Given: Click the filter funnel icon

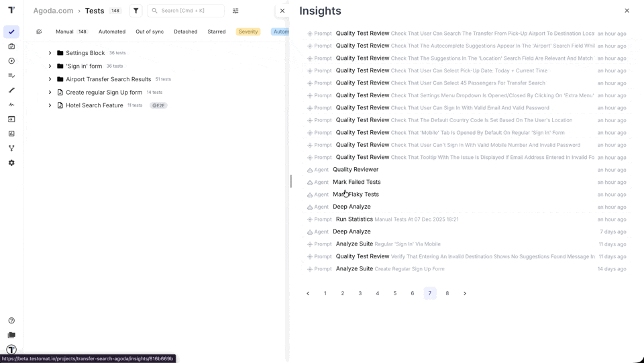Looking at the screenshot, I should click(136, 11).
